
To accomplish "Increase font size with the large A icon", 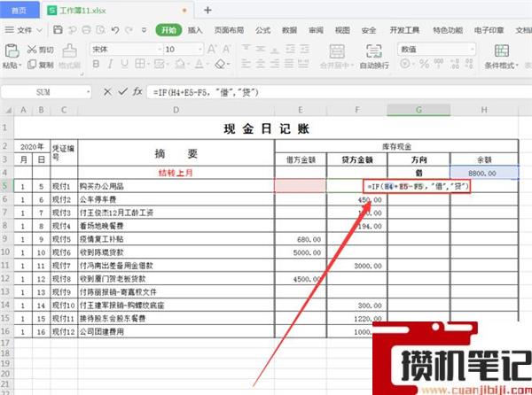I will click(212, 49).
